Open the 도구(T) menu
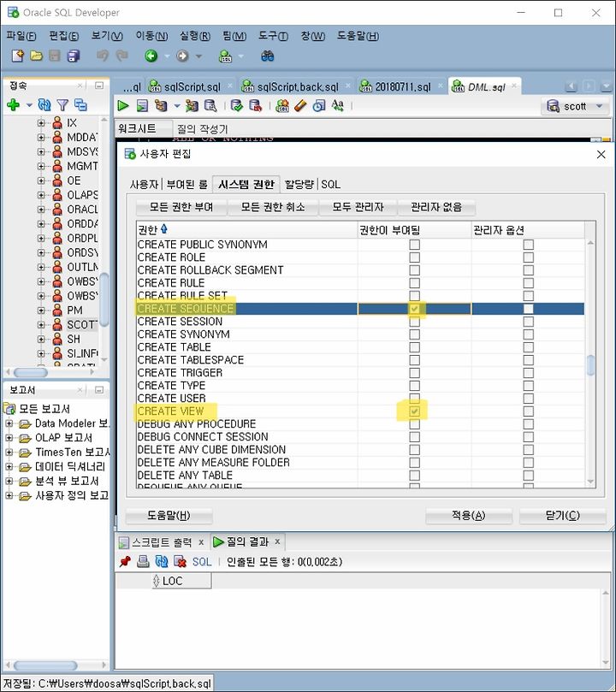Viewport: 616px width, 692px height. pyautogui.click(x=273, y=36)
